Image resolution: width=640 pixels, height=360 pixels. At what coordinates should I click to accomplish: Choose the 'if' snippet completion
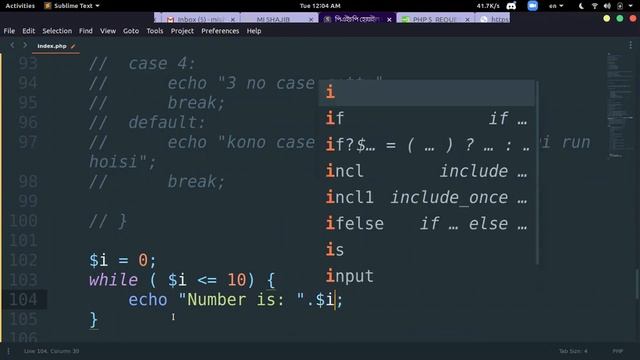427,119
